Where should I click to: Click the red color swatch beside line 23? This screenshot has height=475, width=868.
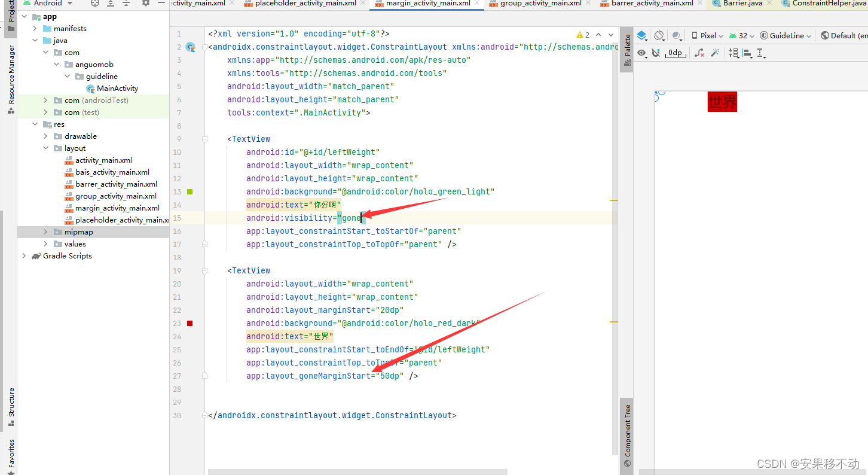tap(190, 323)
